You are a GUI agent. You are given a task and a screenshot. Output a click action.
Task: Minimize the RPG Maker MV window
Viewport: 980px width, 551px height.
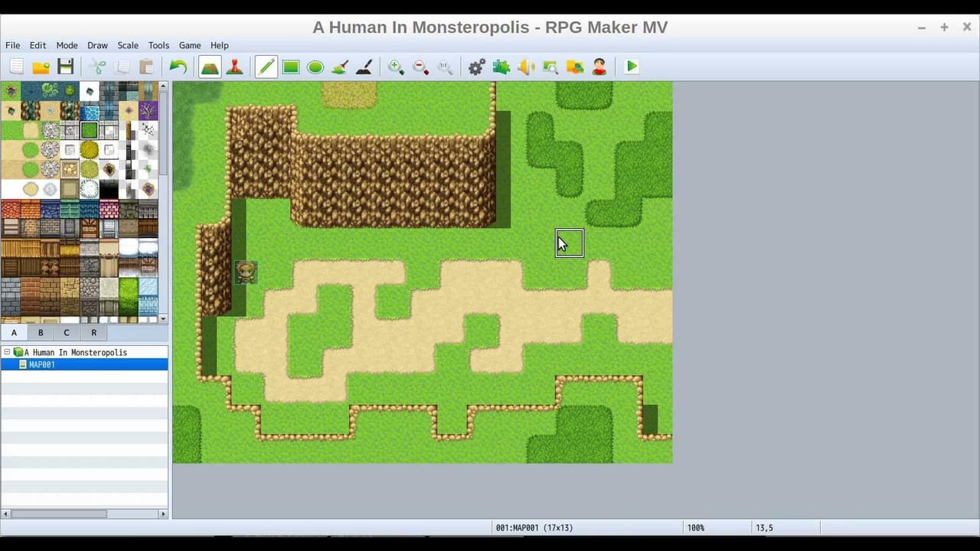click(x=921, y=27)
